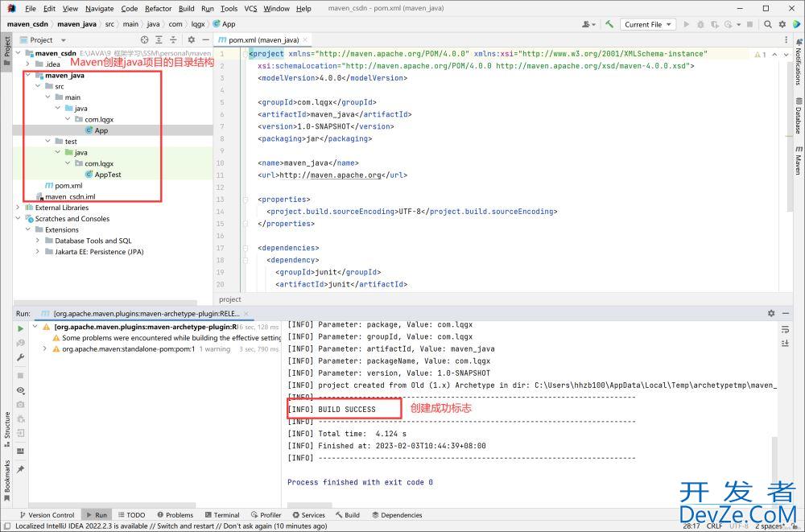Open the Navigate menu
Viewport: 805px width, 532px height.
[x=99, y=8]
